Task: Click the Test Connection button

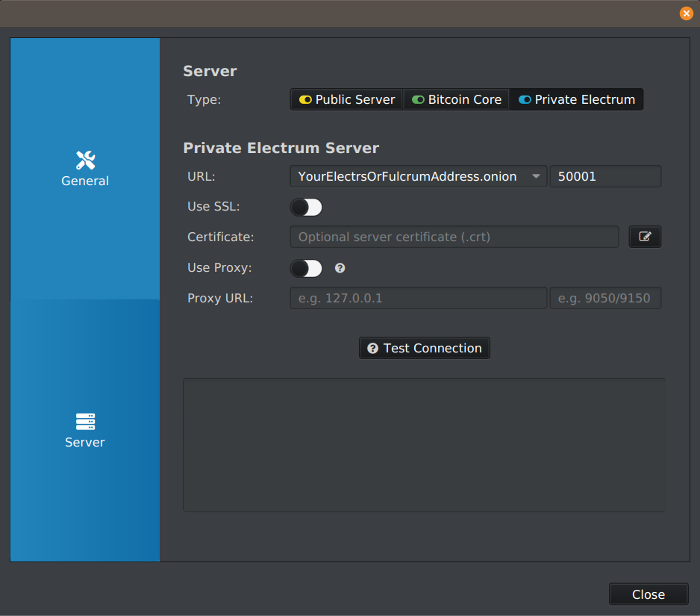Action: tap(425, 348)
